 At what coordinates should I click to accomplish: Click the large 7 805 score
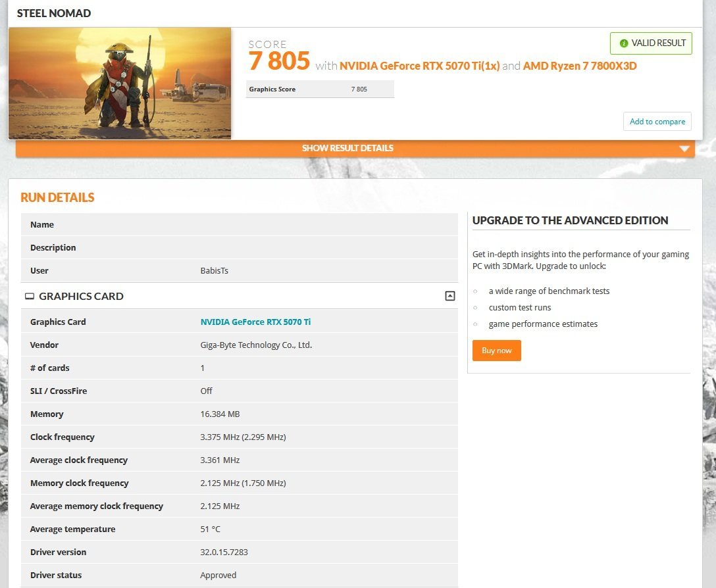[279, 61]
